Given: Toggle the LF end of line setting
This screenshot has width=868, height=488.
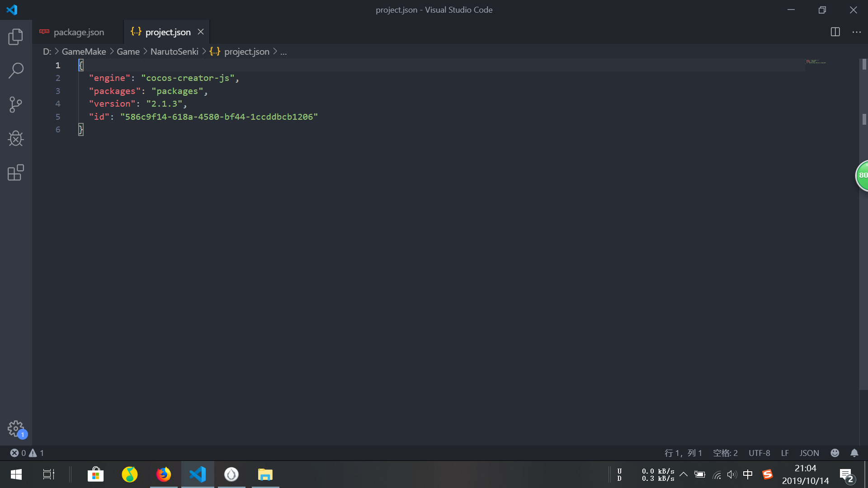Looking at the screenshot, I should [x=784, y=453].
